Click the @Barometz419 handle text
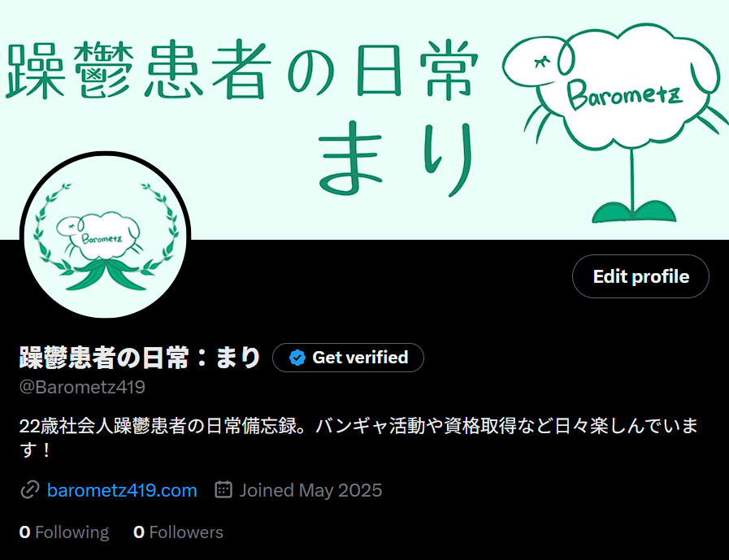The height and width of the screenshot is (560, 729). (82, 387)
